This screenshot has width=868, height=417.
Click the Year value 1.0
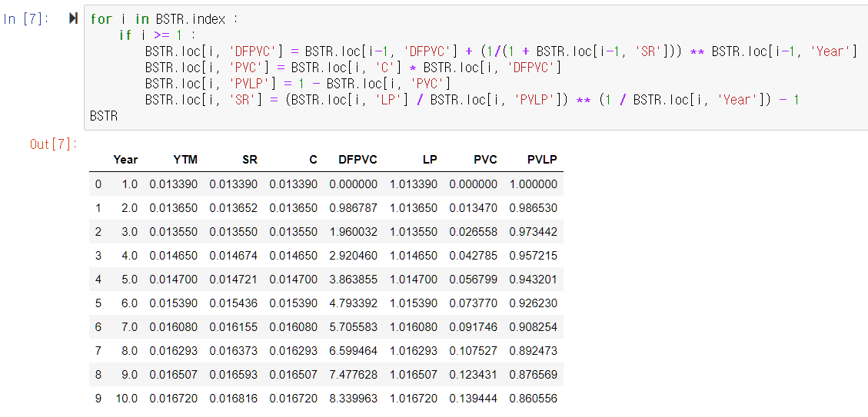coord(129,184)
